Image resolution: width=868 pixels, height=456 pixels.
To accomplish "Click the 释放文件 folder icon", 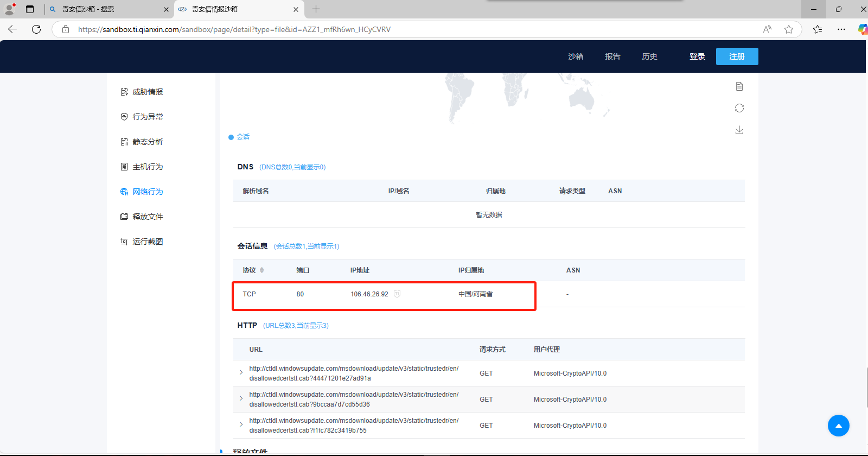I will [x=124, y=217].
